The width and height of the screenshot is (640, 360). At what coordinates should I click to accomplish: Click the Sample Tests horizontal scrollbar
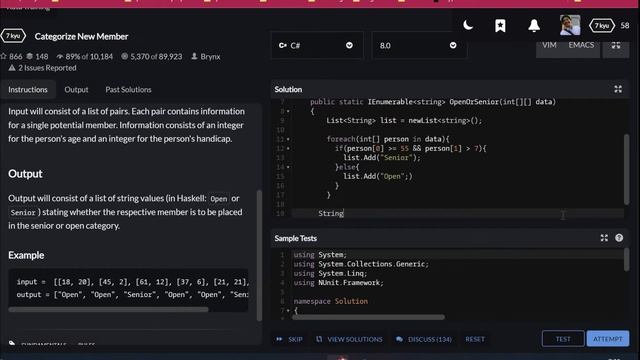click(369, 317)
